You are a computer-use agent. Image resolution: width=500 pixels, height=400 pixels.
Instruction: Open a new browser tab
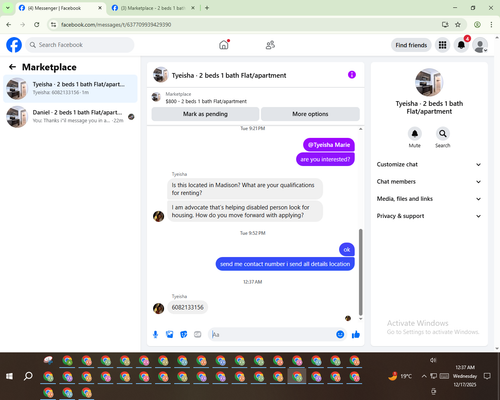pyautogui.click(x=207, y=8)
